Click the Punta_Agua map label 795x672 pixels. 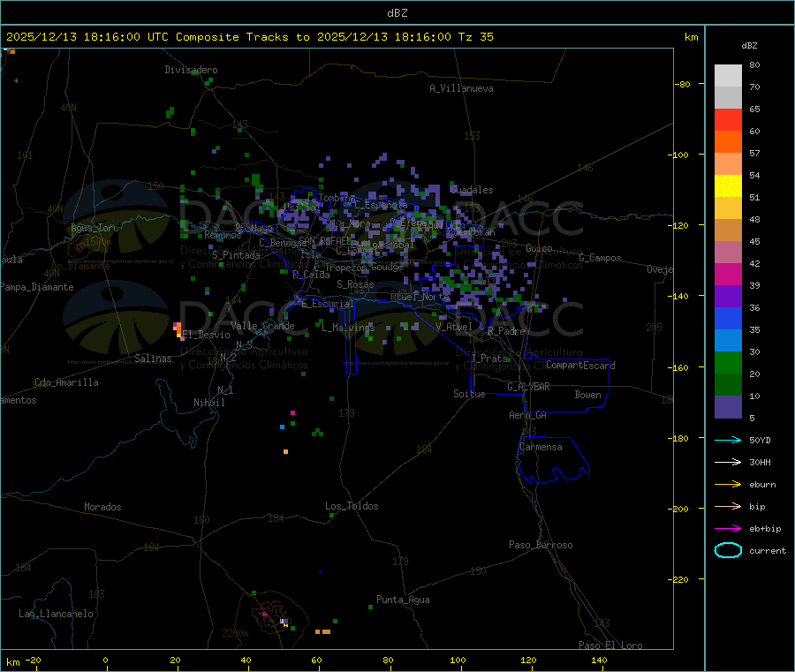point(403,600)
